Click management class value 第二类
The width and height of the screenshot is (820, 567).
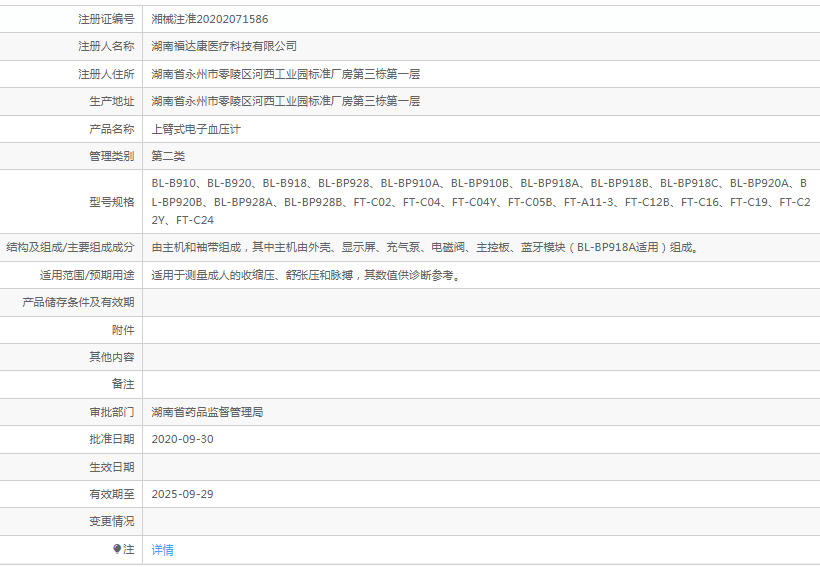tap(168, 156)
